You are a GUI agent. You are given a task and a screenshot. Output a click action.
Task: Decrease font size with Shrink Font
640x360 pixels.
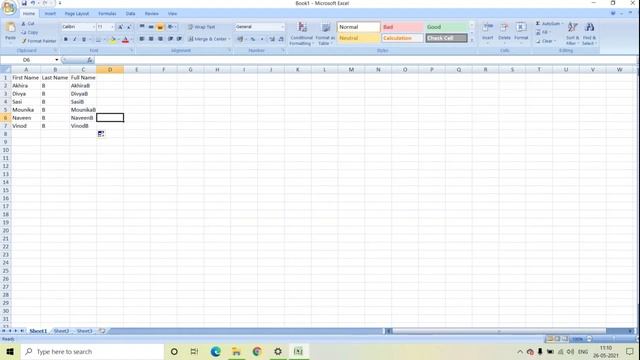click(x=129, y=27)
